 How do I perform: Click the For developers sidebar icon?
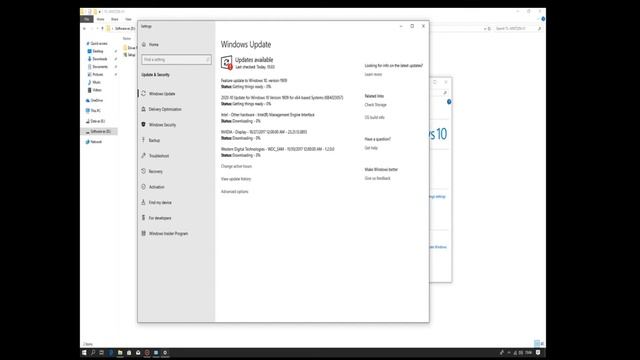coord(144,218)
